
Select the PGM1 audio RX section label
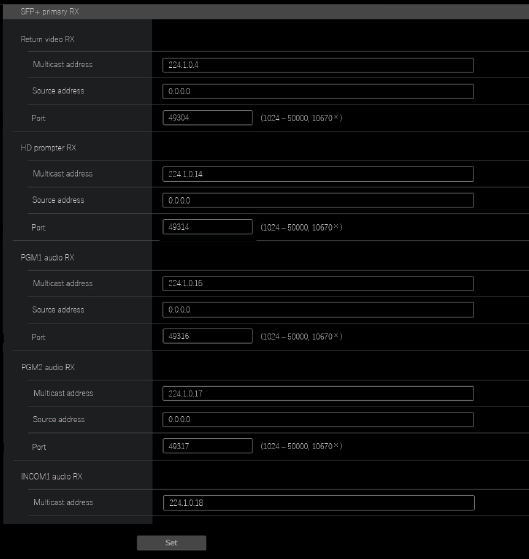pos(47,257)
